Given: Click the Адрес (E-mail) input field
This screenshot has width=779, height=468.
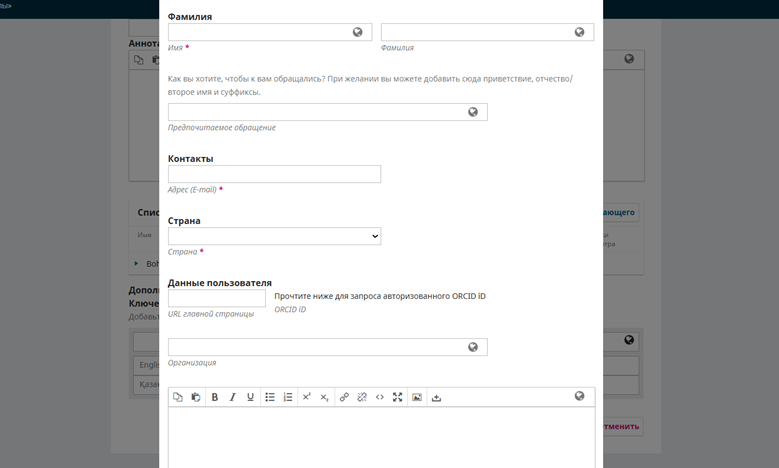Looking at the screenshot, I should click(x=274, y=174).
